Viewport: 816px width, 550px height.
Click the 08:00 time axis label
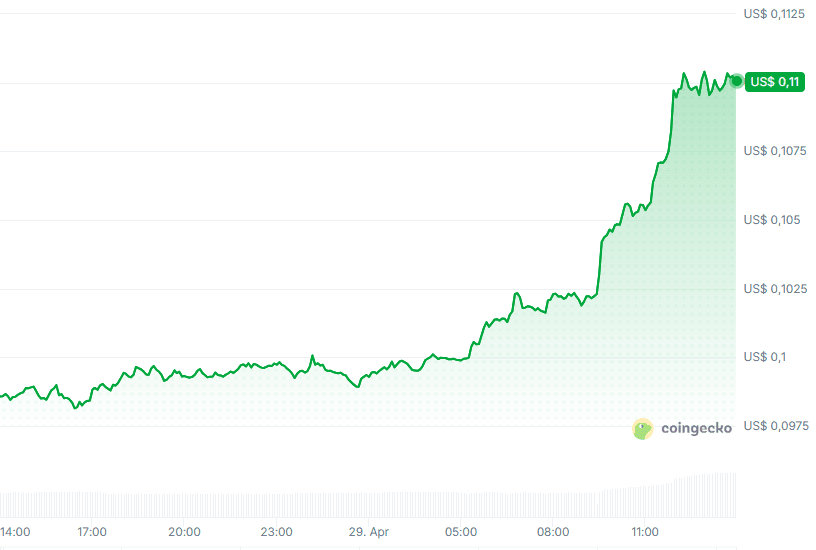point(552,532)
